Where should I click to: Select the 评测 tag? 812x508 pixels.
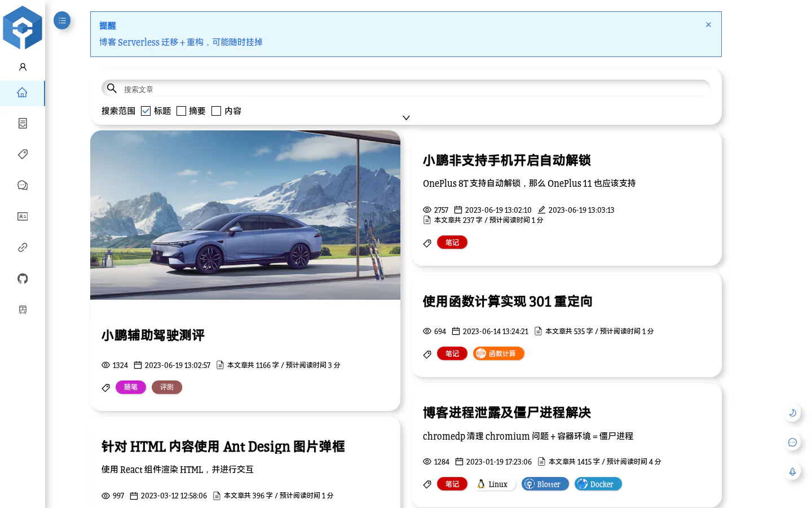(167, 387)
